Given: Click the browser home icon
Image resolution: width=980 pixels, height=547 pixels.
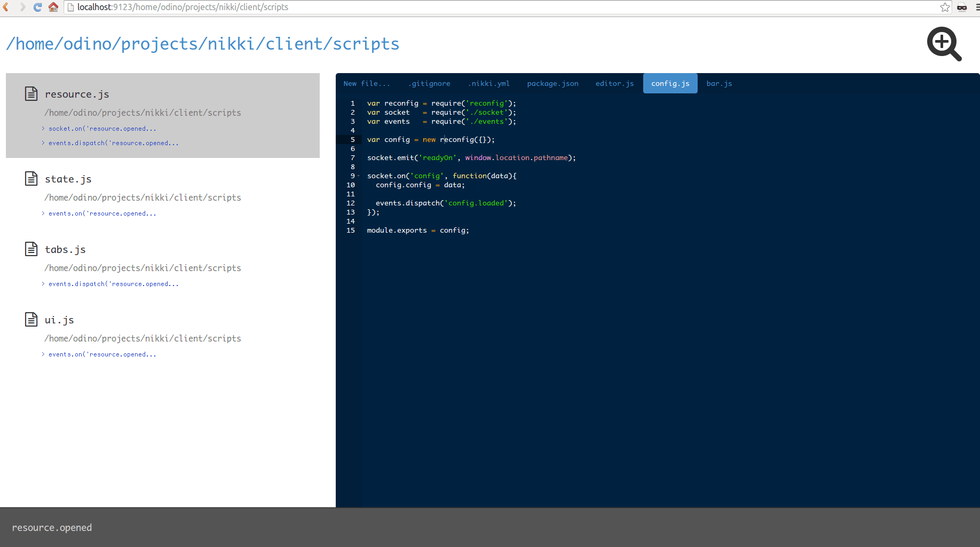Looking at the screenshot, I should pos(53,7).
